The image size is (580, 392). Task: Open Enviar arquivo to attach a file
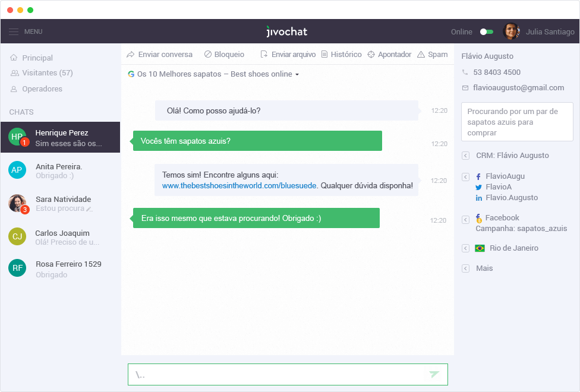click(x=263, y=54)
